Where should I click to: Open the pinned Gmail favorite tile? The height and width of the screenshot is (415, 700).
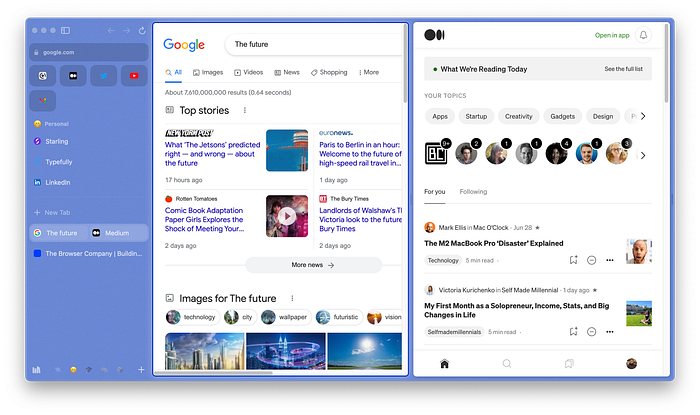[43, 100]
